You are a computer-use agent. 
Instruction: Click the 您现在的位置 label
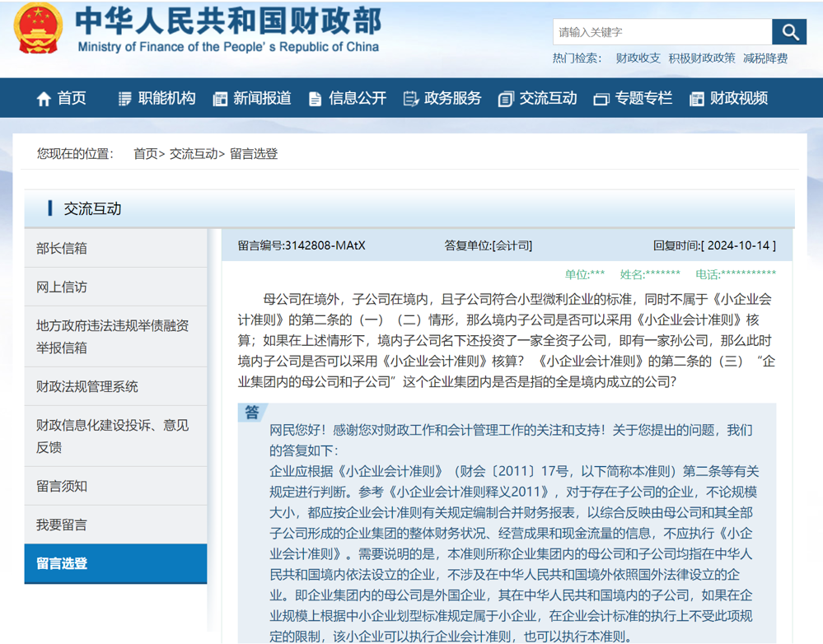click(75, 154)
